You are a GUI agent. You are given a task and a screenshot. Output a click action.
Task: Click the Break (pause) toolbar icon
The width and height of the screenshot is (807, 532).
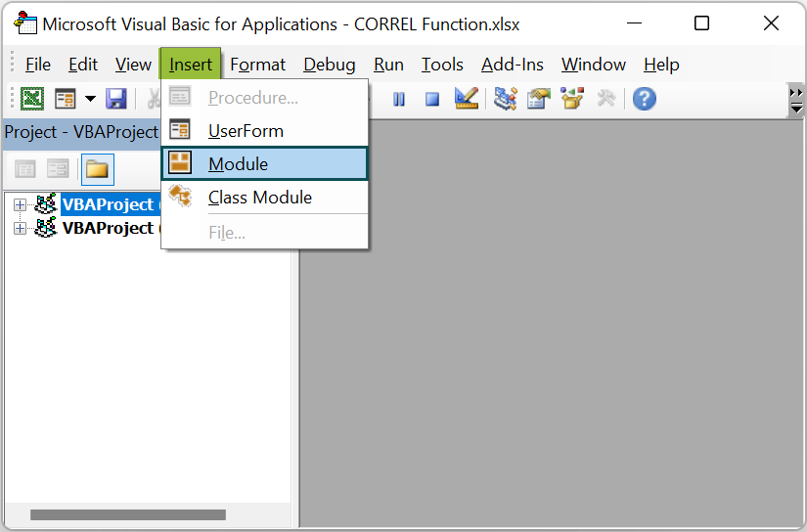point(399,99)
